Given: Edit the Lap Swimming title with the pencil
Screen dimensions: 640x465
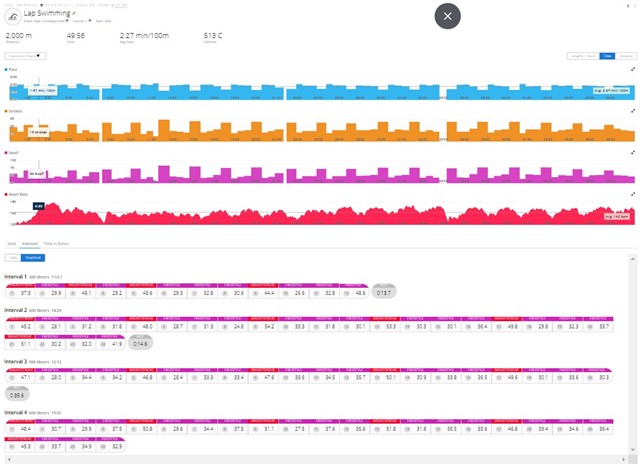Looking at the screenshot, I should pos(74,13).
